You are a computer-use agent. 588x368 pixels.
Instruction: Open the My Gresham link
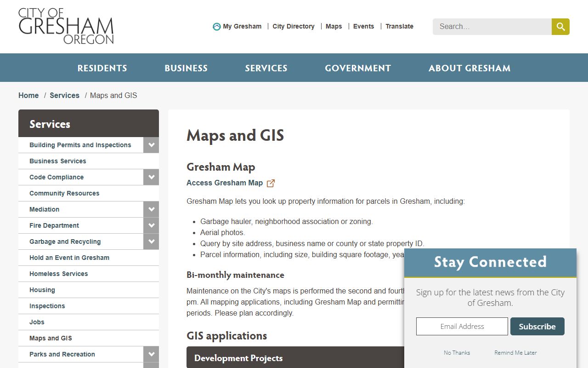point(242,26)
